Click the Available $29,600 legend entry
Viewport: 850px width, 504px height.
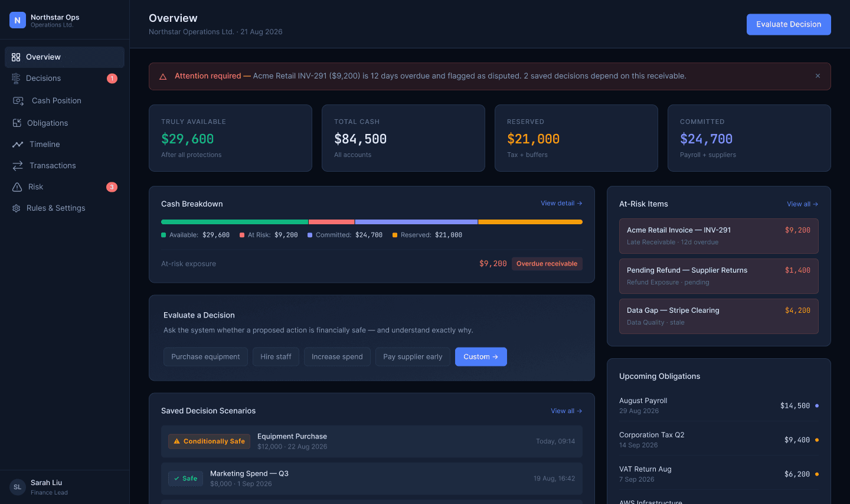coord(195,235)
